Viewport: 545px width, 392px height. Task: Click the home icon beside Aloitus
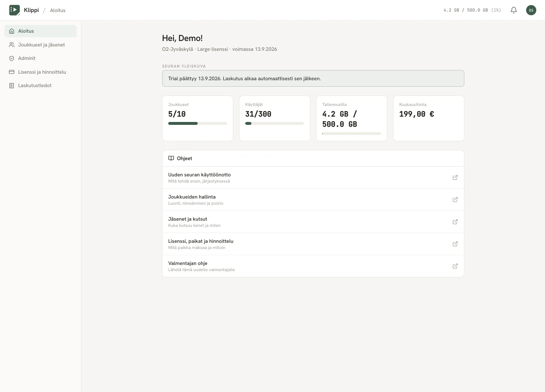[x=12, y=31]
